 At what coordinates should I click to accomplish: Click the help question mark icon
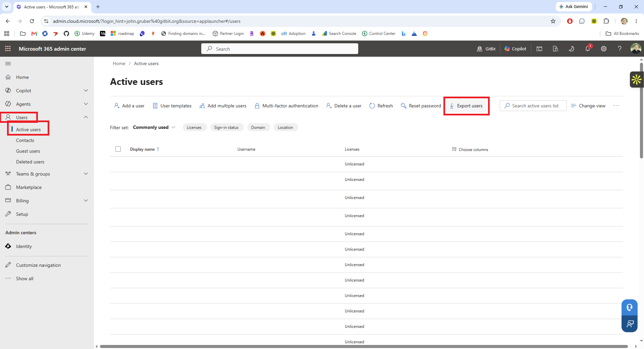tap(620, 49)
